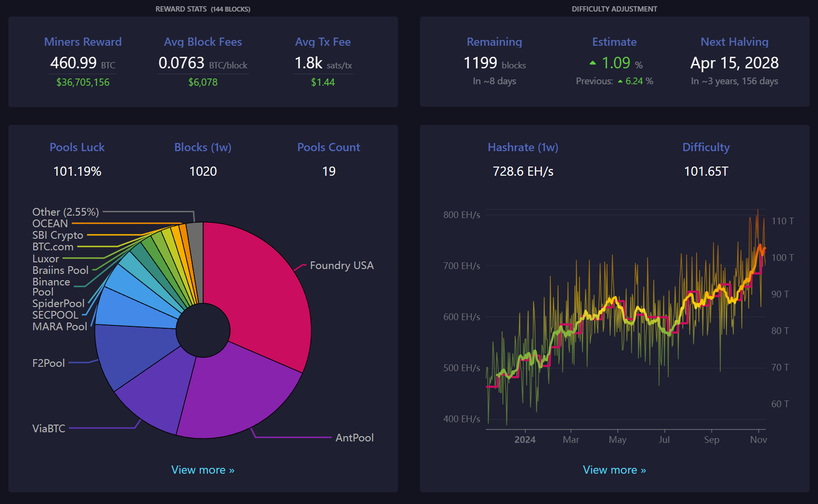The width and height of the screenshot is (818, 504).
Task: Click the Remaining heading
Action: pyautogui.click(x=494, y=42)
